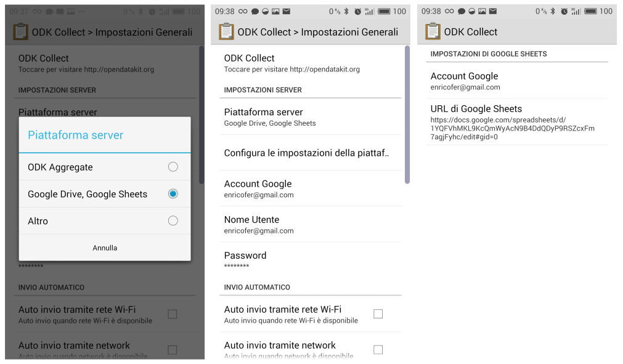Tap chat bubble icon in Google Sheets screen status bar
Viewport: 623px width, 364px height.
[462, 12]
